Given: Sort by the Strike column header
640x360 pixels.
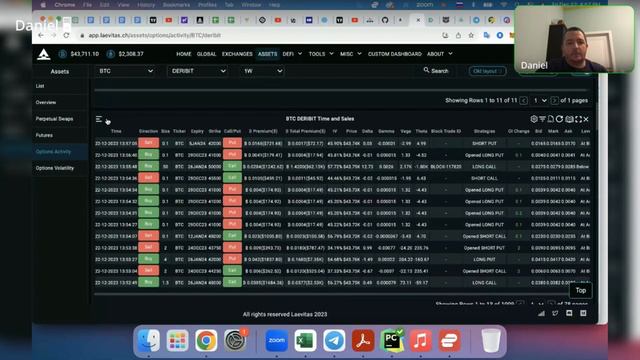Looking at the screenshot, I should tap(215, 131).
